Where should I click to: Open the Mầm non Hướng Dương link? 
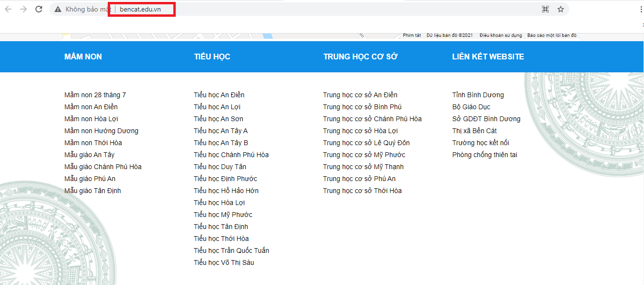(x=102, y=131)
